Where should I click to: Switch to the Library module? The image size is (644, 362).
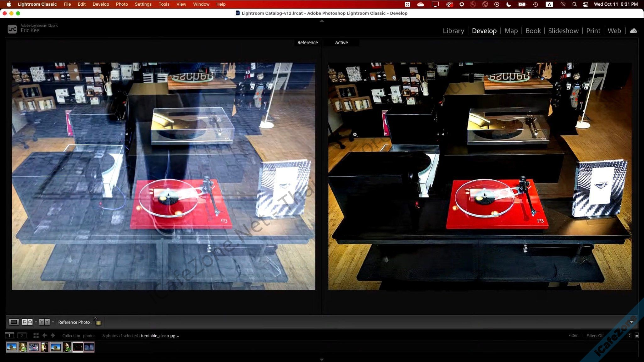pyautogui.click(x=453, y=31)
